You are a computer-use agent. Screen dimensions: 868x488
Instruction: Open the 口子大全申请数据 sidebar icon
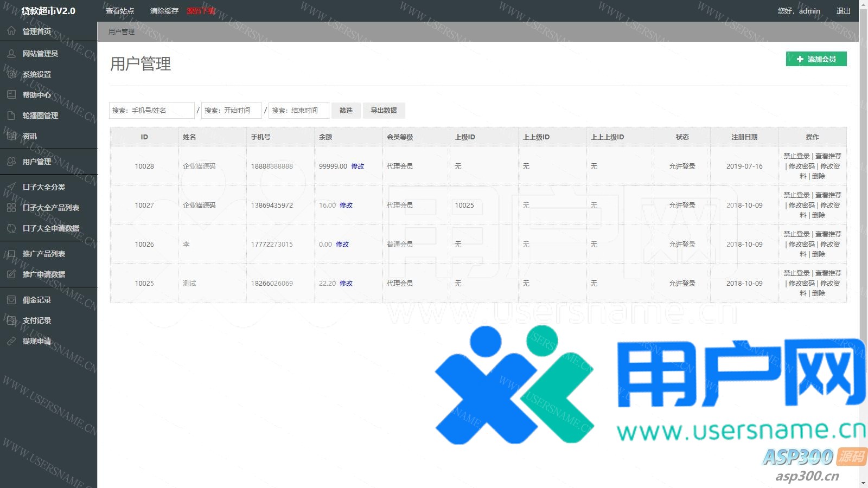coord(11,228)
